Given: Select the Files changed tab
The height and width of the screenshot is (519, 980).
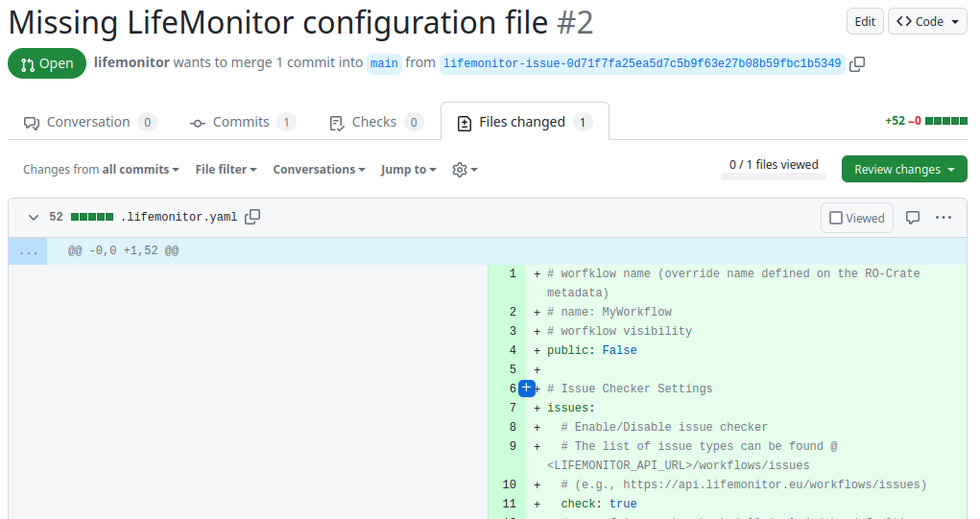Looking at the screenshot, I should click(524, 122).
